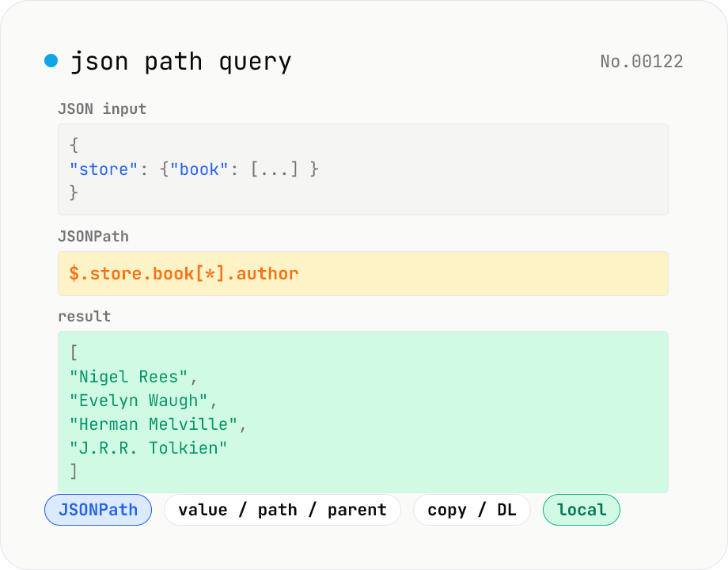Click the closing bracket of the result
The image size is (728, 570).
tap(74, 471)
